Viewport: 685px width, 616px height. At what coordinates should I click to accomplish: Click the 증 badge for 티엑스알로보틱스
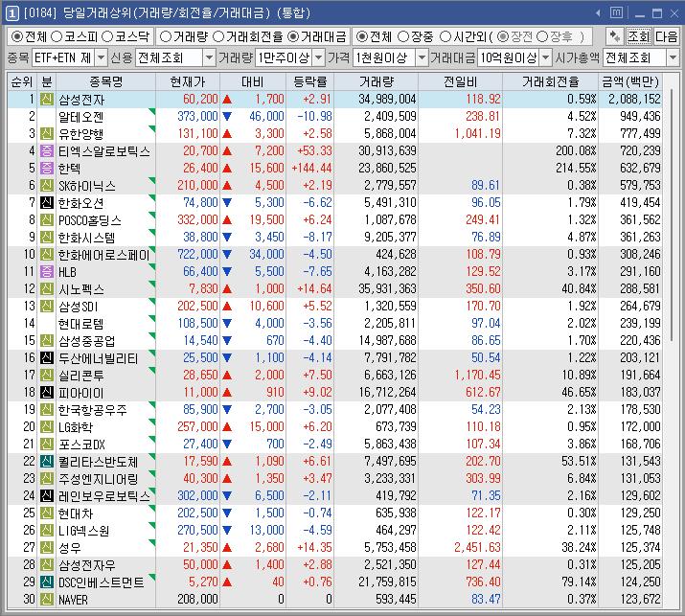click(x=47, y=150)
